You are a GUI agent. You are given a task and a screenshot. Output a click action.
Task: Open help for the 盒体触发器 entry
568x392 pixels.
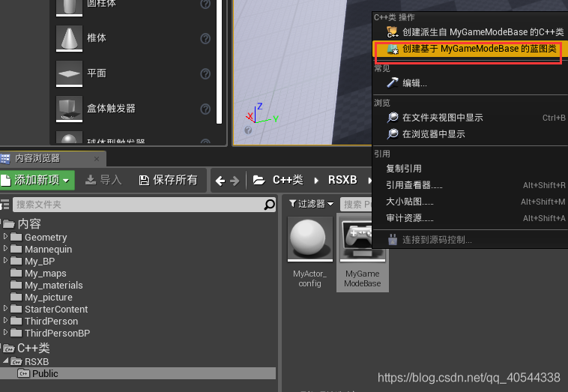pyautogui.click(x=205, y=109)
